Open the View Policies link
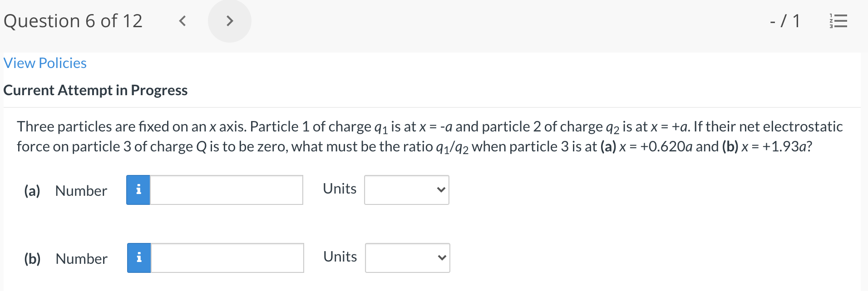 coord(44,63)
